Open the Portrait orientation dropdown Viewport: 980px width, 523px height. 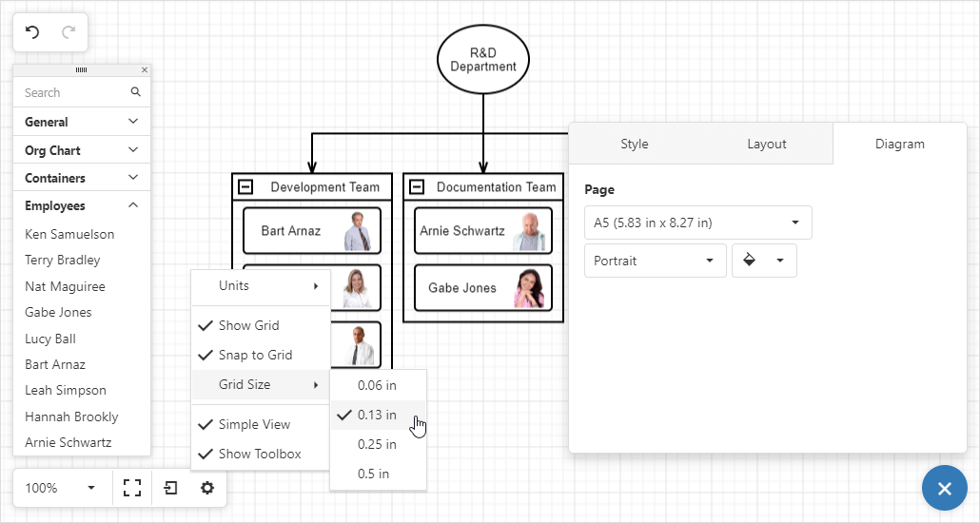(x=655, y=261)
